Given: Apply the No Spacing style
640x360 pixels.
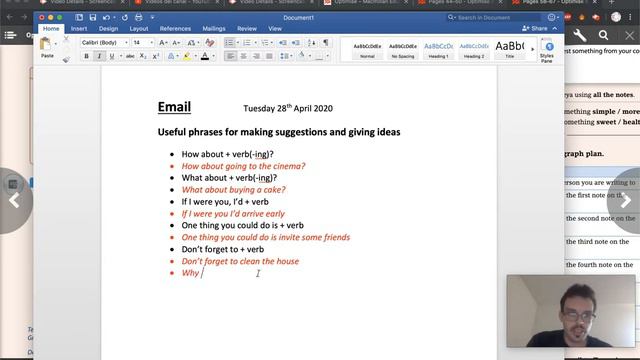Looking at the screenshot, I should click(402, 51).
